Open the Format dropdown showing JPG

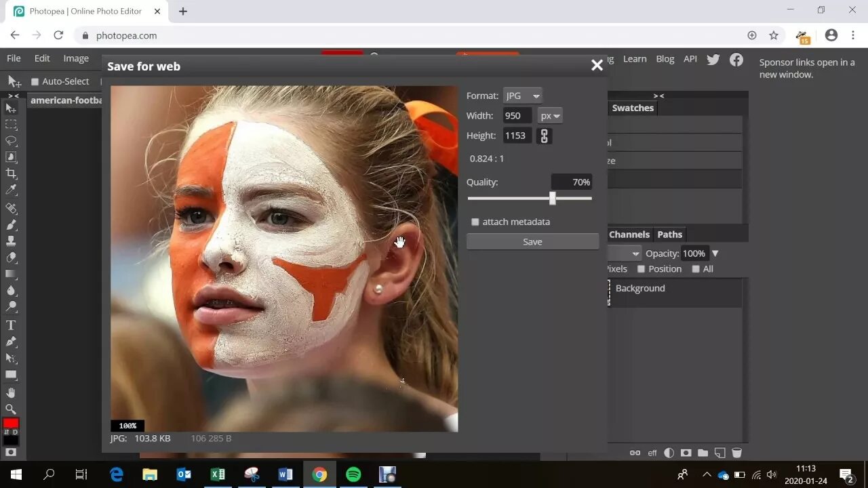[x=522, y=95]
